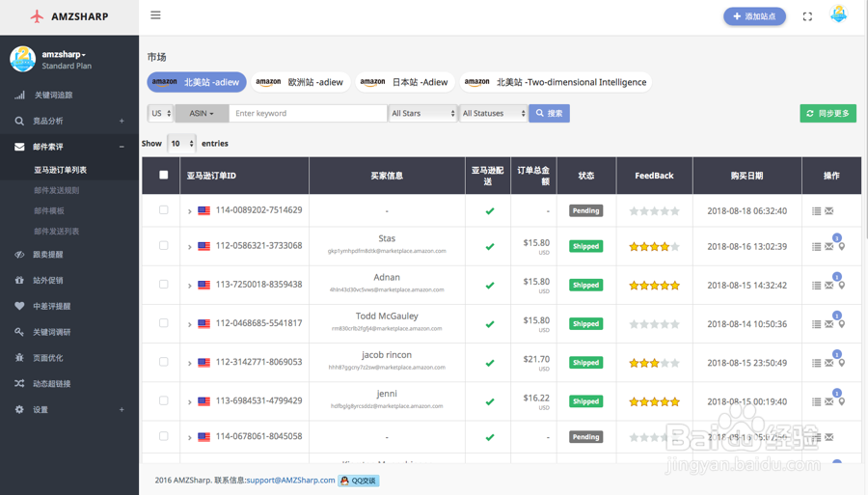The width and height of the screenshot is (868, 495).
Task: Open the All Statuses filter dropdown
Action: 493,113
